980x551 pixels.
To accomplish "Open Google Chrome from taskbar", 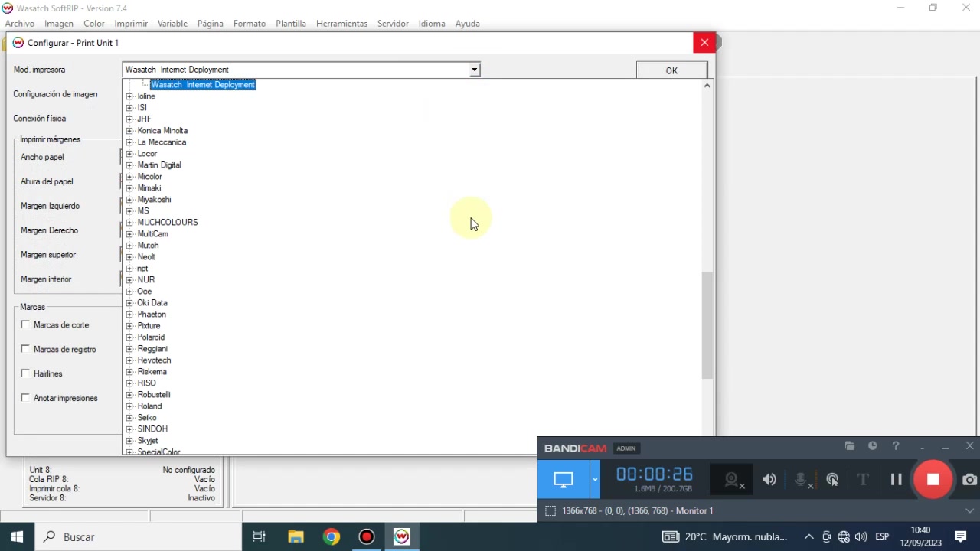I will (x=331, y=536).
